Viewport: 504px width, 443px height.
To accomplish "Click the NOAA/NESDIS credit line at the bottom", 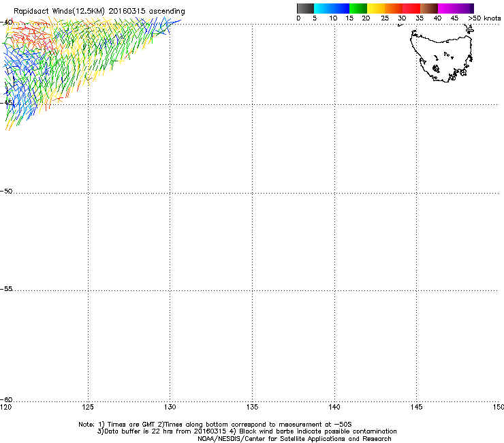I will [x=294, y=439].
